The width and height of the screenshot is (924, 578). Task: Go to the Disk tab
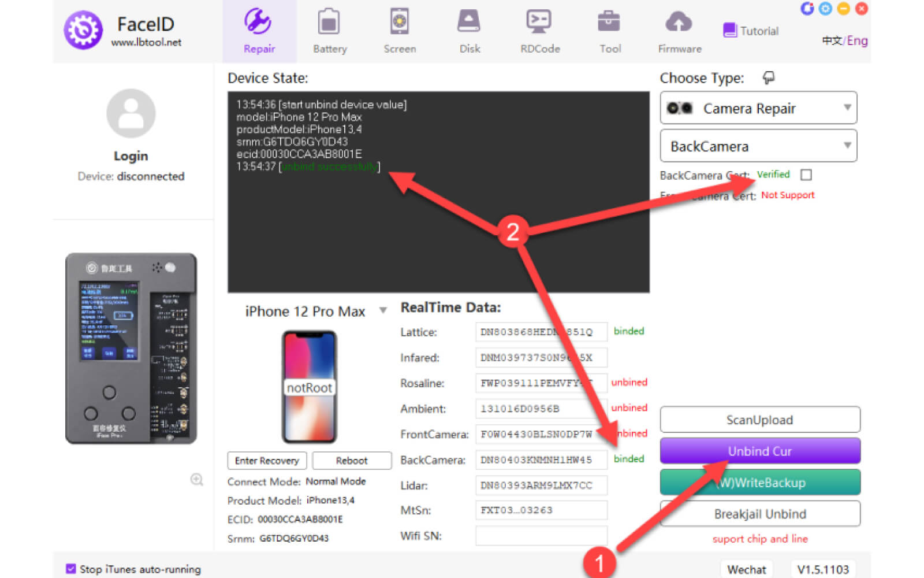tap(470, 31)
